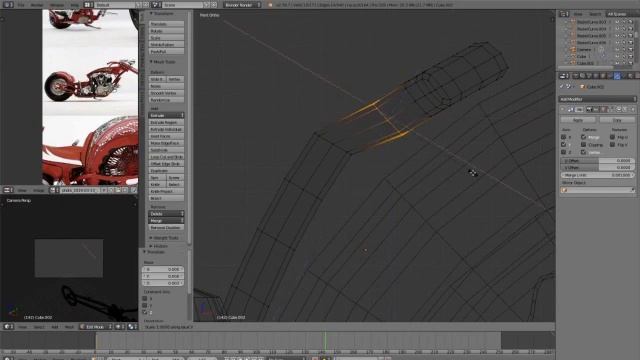The image size is (640, 360).
Task: Click the screen layout browse icon
Action: (x=88, y=5)
